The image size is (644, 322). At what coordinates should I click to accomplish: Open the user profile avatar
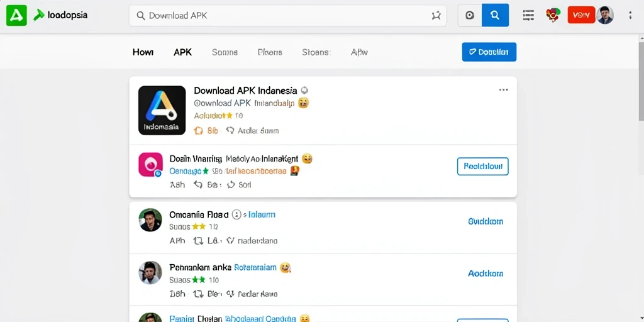[x=605, y=15]
